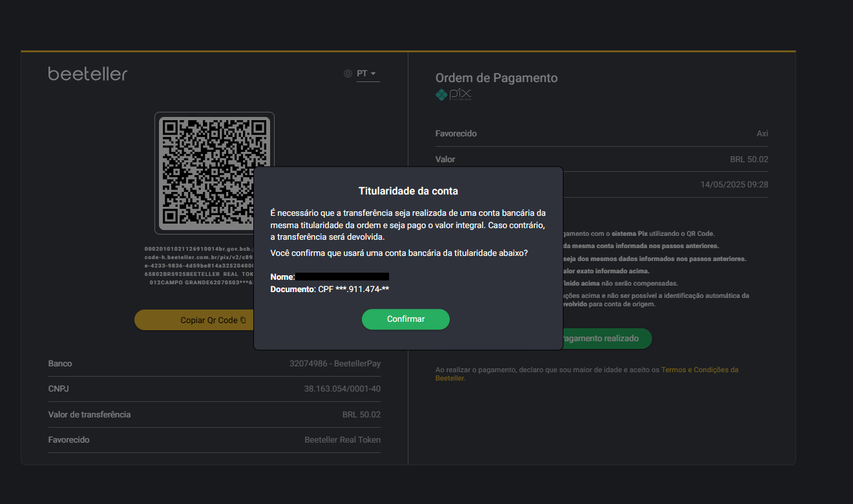Open the PT language dropdown

[364, 74]
